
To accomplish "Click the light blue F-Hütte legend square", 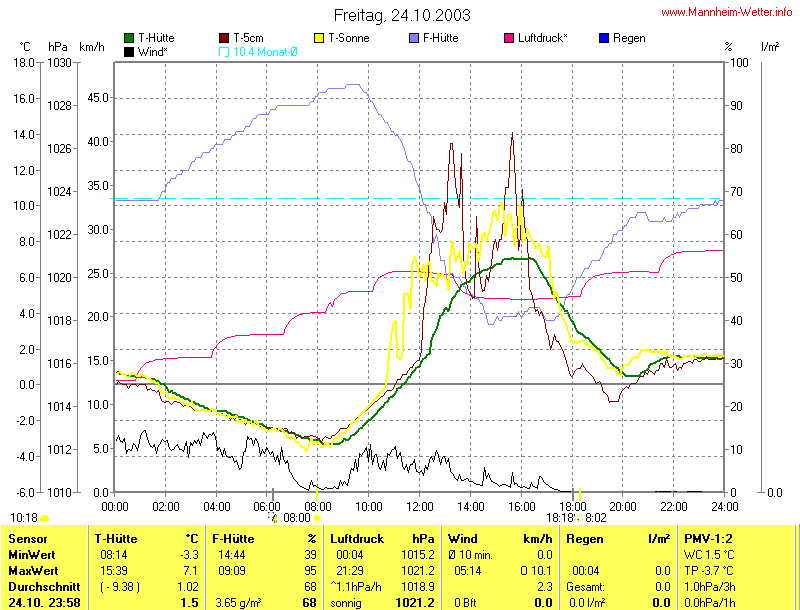I will point(416,38).
